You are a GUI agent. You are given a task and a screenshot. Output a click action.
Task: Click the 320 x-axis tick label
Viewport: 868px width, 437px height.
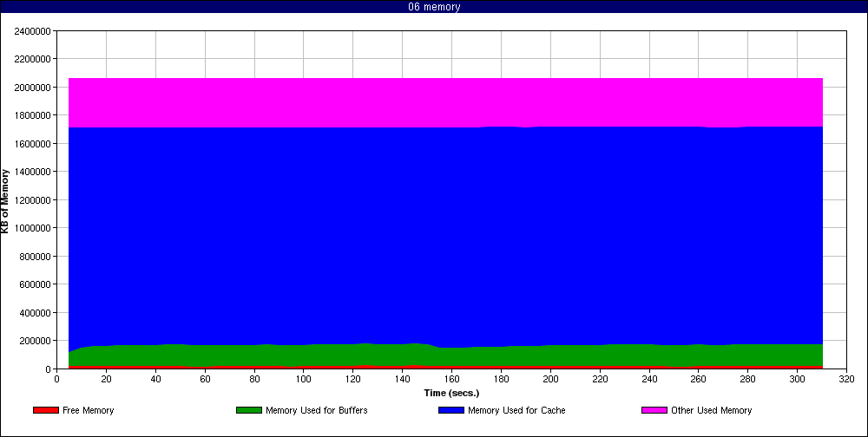847,379
